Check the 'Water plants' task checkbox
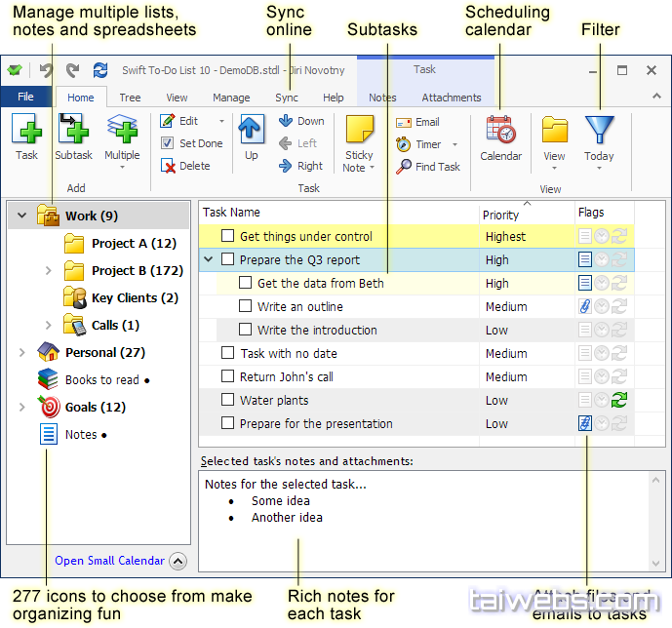 [x=227, y=400]
